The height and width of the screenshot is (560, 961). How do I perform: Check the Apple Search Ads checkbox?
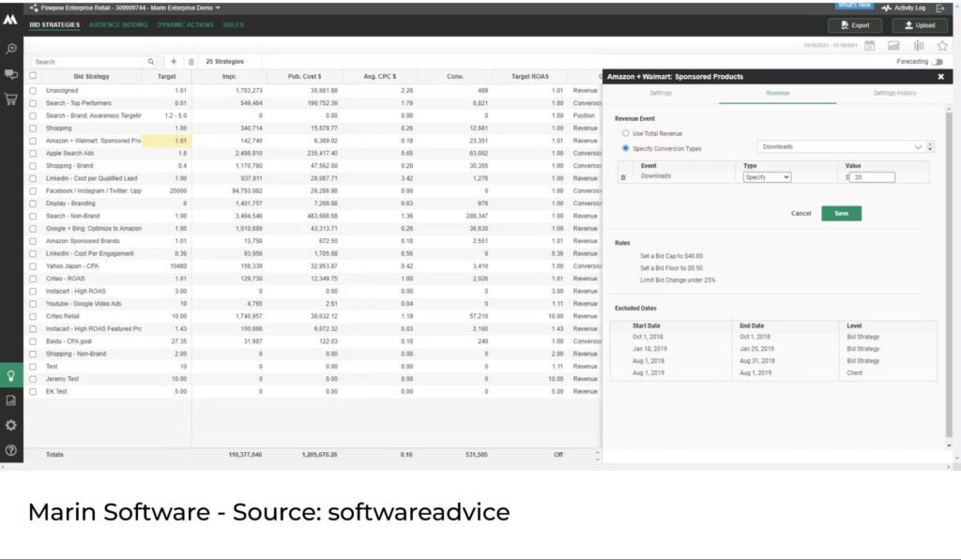[33, 153]
